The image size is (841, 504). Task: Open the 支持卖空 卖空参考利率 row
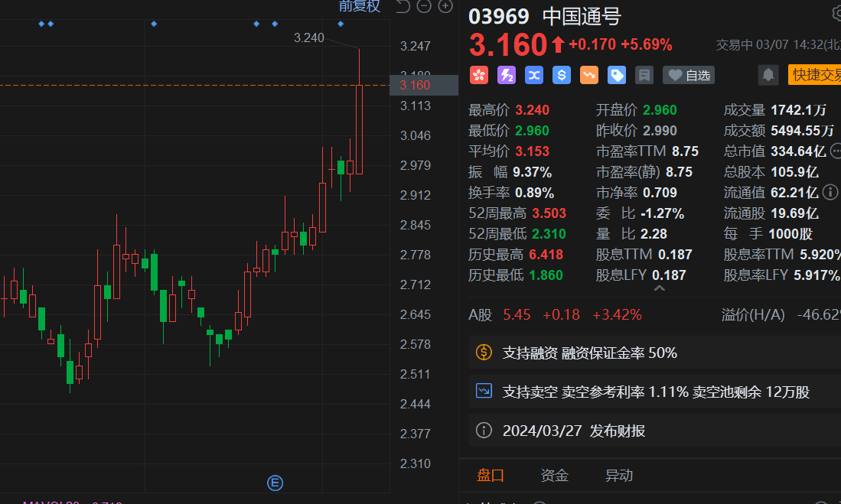(x=655, y=392)
